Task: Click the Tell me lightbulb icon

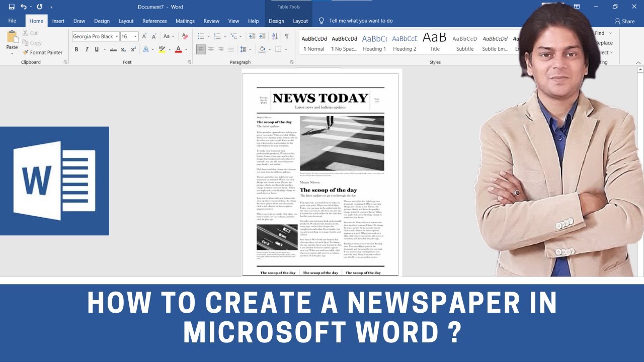Action: tap(321, 21)
